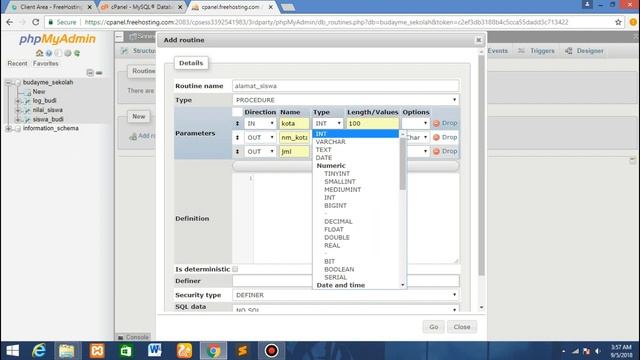The height and width of the screenshot is (360, 640).
Task: Open SQL data access dropdown
Action: 346,309
